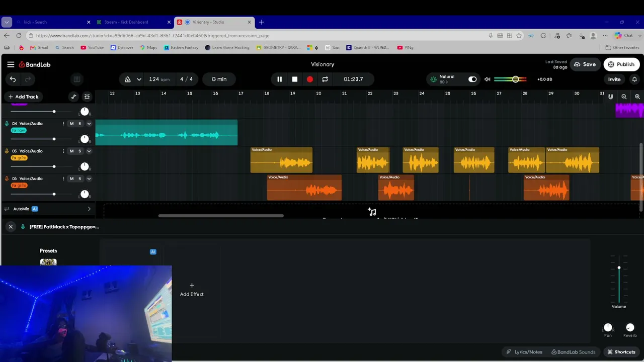Viewport: 644px width, 362px height.
Task: Open the Gmail bookmark
Action: point(39,48)
